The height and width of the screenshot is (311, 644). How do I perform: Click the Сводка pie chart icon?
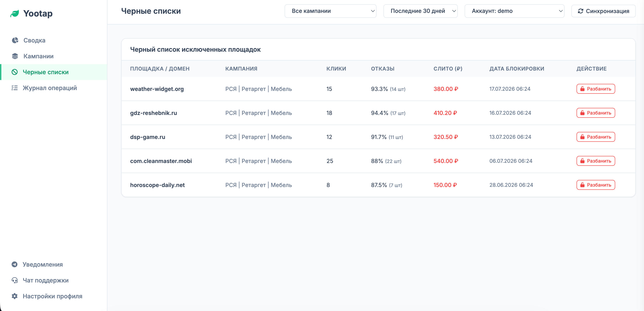pos(15,40)
